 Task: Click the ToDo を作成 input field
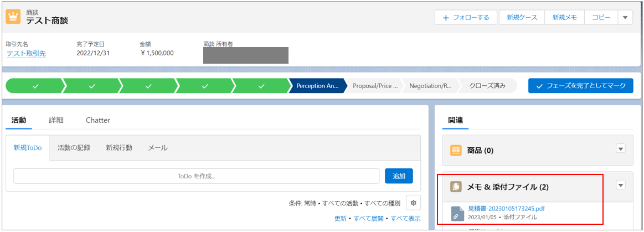pos(196,176)
